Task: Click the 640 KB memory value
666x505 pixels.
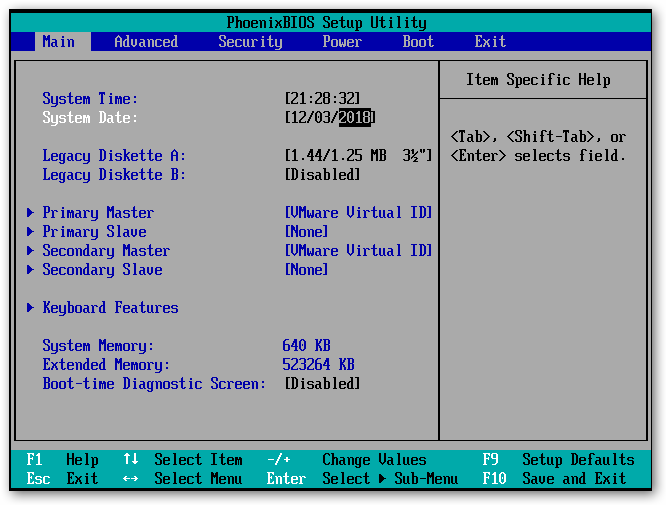Action: point(306,345)
